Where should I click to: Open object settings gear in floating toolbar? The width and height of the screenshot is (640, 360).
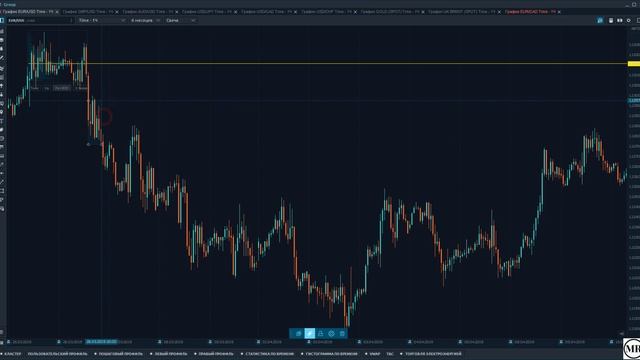pos(331,333)
